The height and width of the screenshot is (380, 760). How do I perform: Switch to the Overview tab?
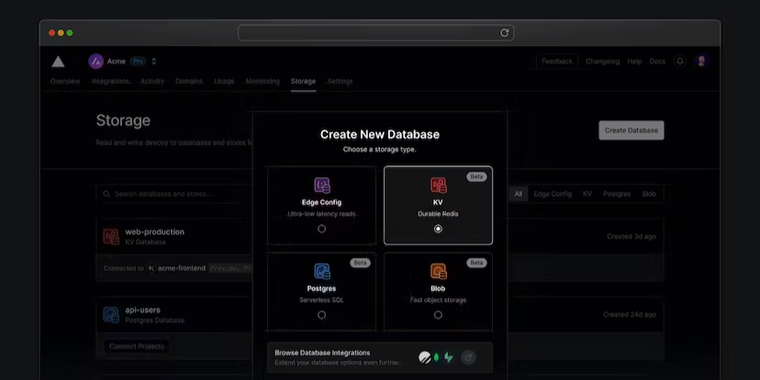click(65, 81)
